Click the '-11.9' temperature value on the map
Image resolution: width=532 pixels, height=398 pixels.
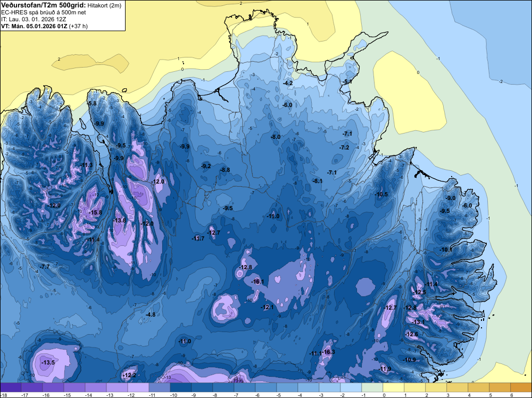pyautogui.click(x=385, y=369)
